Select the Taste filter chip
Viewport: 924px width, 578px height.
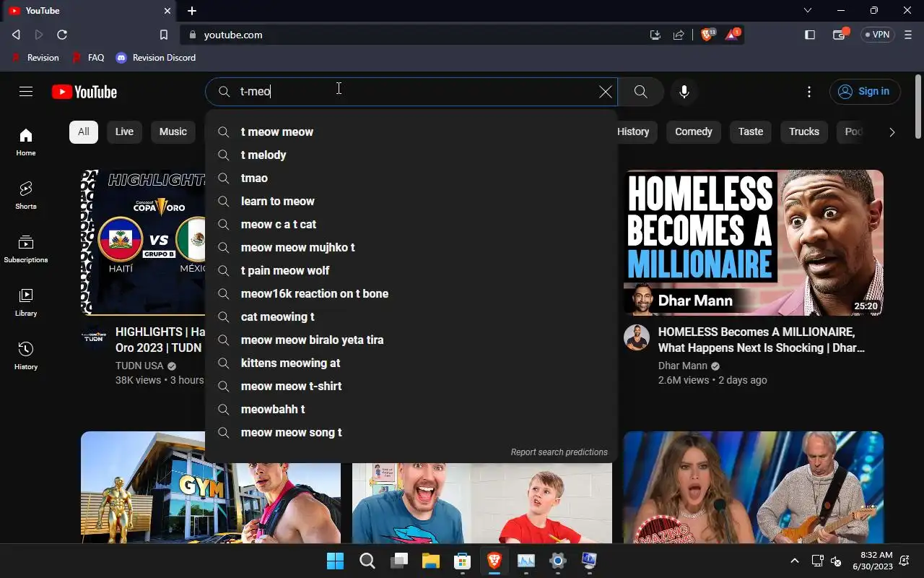(x=751, y=131)
